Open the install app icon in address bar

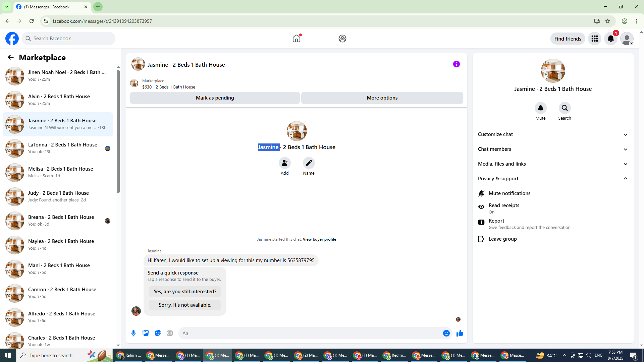pos(597,21)
